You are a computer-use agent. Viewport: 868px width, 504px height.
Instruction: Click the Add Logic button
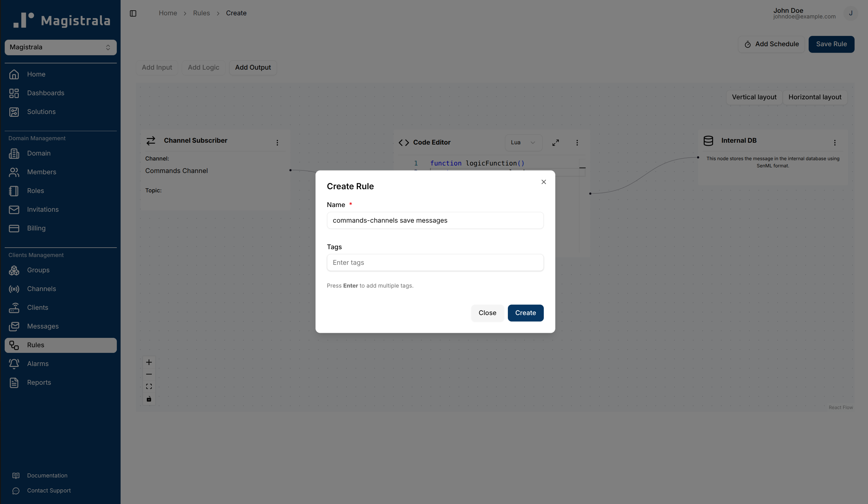click(x=203, y=67)
